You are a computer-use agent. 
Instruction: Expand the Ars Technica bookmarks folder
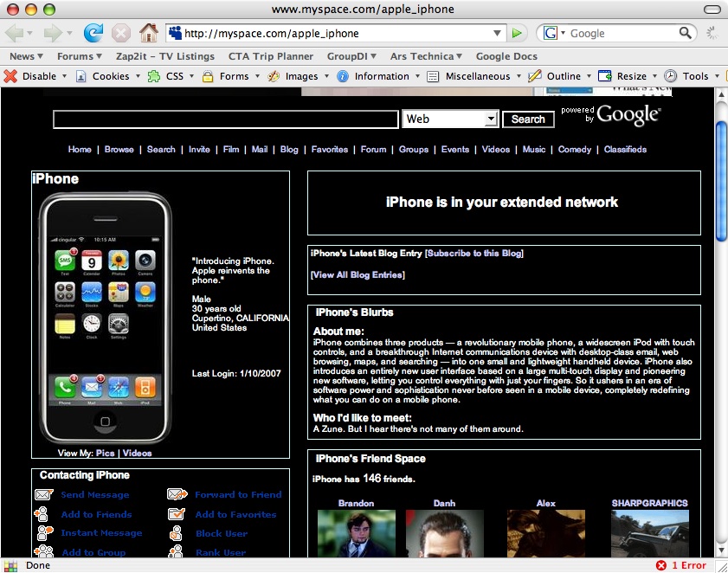point(426,56)
